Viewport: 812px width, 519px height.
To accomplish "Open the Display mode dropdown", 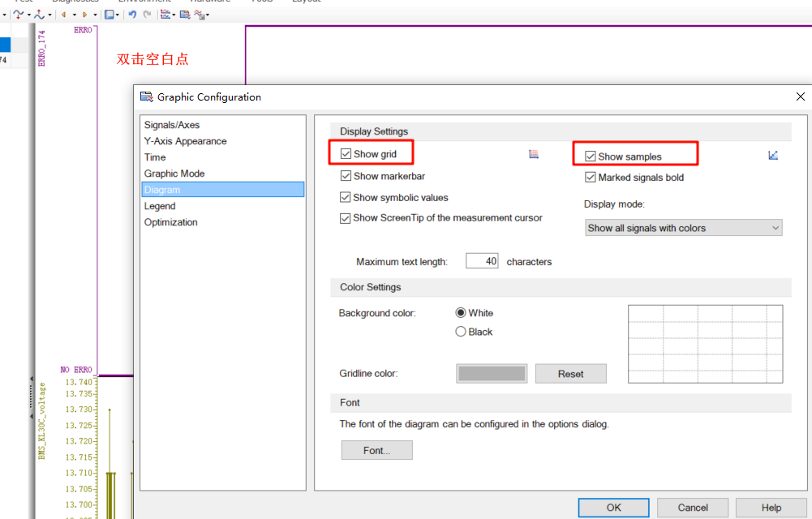I will (684, 228).
